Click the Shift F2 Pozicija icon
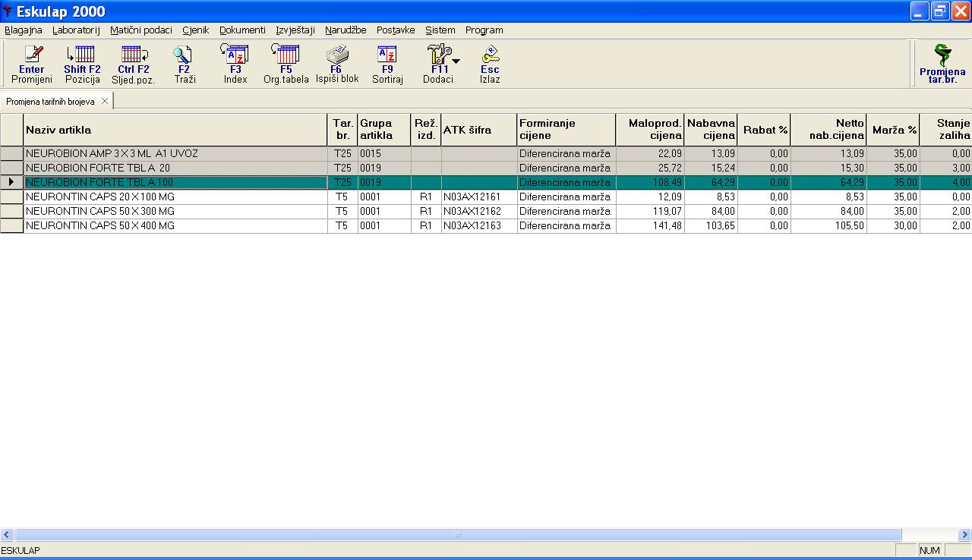972x560 pixels. pyautogui.click(x=82, y=64)
